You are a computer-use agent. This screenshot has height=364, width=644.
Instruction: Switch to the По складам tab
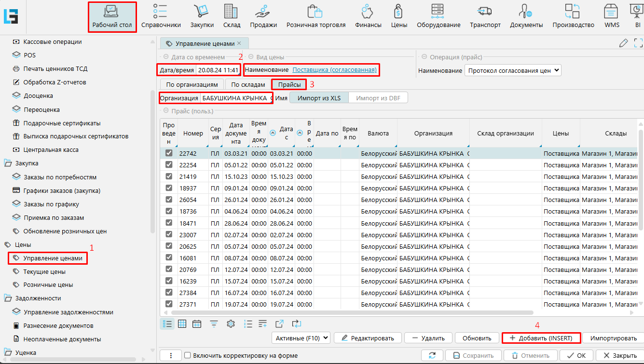click(248, 84)
